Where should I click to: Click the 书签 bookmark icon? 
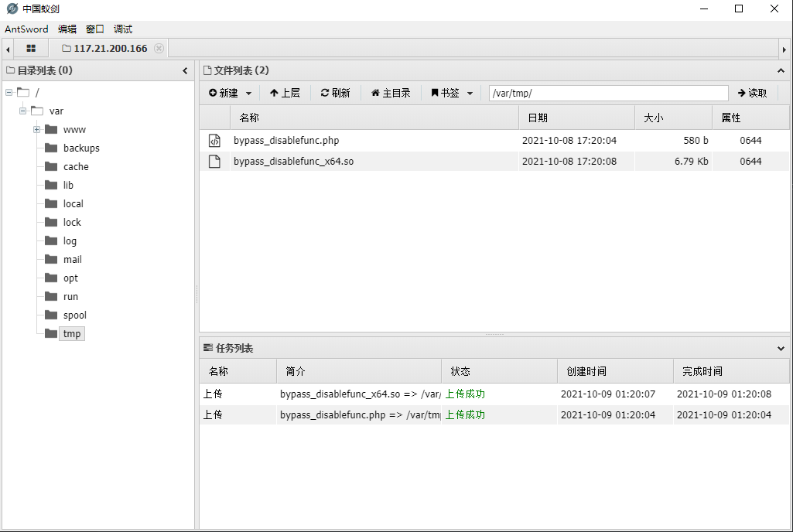[x=436, y=92]
